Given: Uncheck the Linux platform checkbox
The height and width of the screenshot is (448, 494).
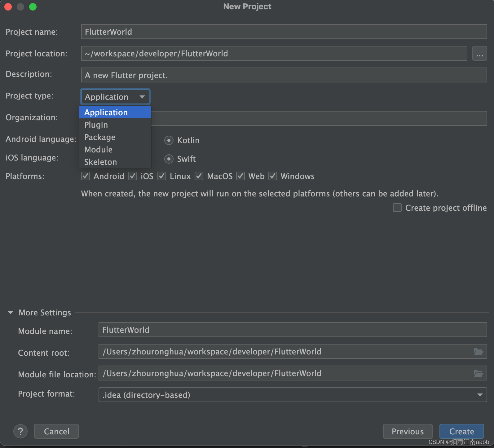Looking at the screenshot, I should click(x=162, y=176).
